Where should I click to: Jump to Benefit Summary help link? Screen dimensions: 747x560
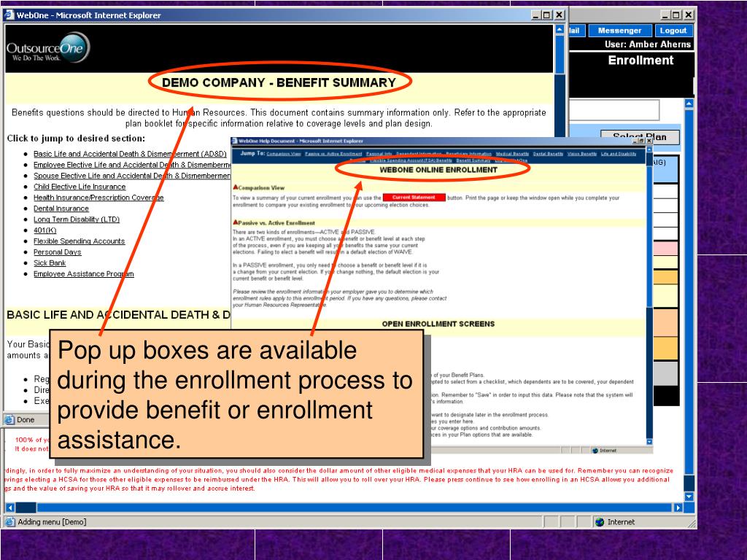pyautogui.click(x=473, y=160)
